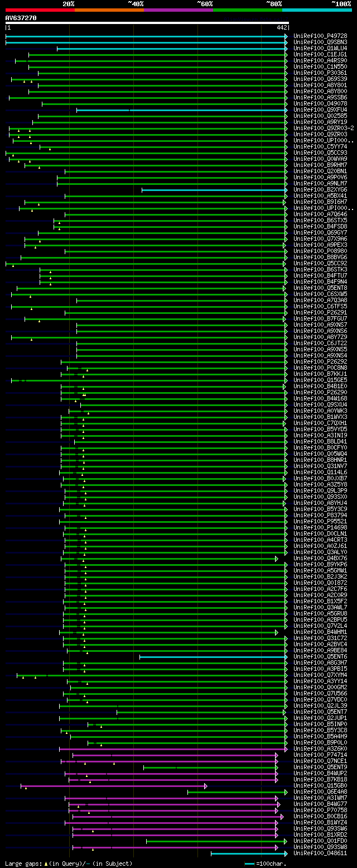The width and height of the screenshot is (357, 868).
Task: Open hit UniRef100_C1EJG1
Action: (x=320, y=55)
